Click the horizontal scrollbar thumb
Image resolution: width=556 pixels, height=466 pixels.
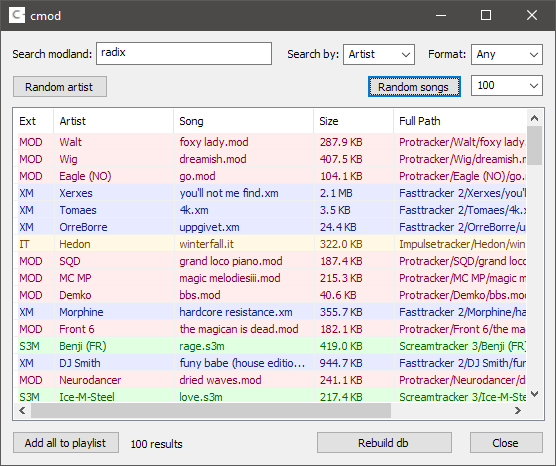211,411
